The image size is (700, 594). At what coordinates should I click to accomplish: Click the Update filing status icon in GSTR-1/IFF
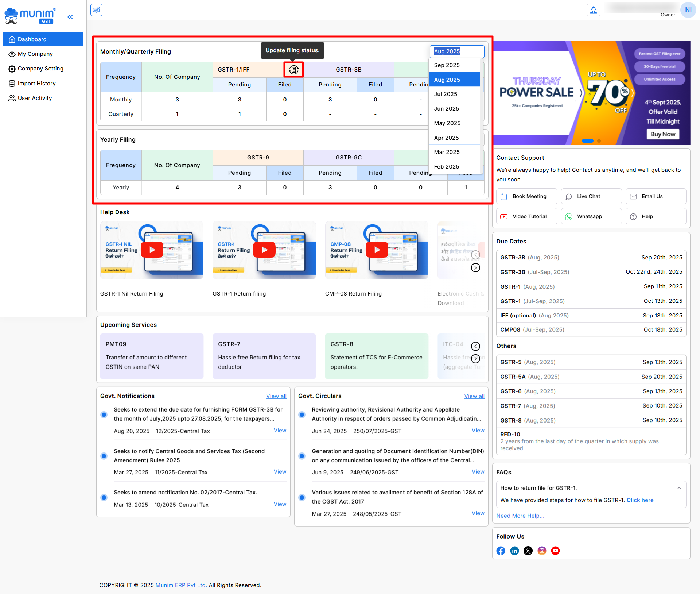[293, 69]
